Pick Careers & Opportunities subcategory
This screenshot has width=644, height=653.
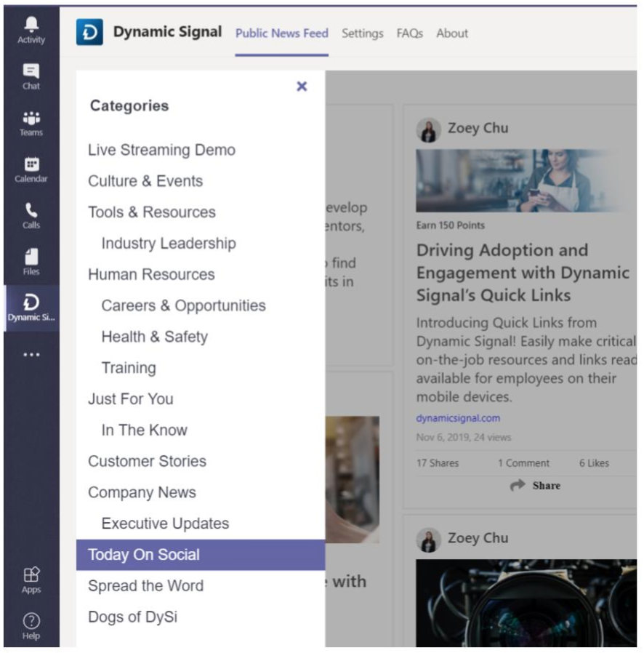183,305
